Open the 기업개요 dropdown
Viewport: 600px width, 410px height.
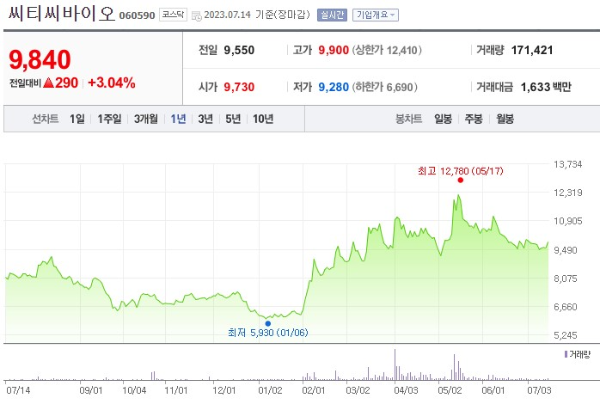click(375, 15)
